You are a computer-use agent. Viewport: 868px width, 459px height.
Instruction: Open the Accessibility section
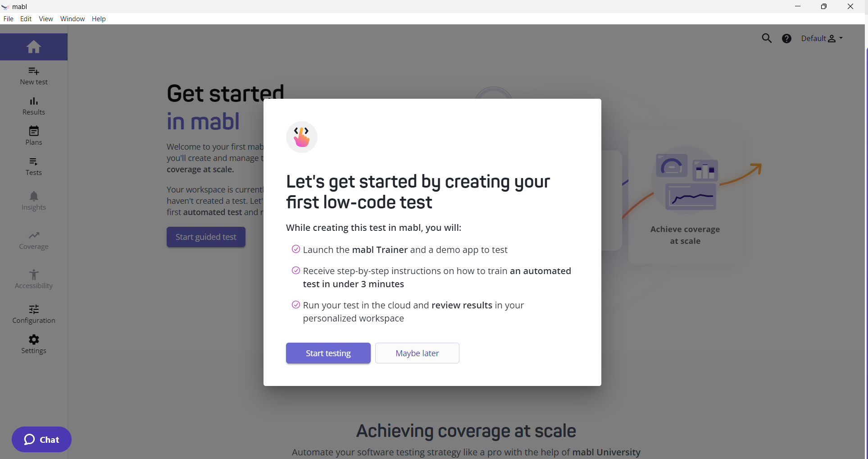pos(33,279)
